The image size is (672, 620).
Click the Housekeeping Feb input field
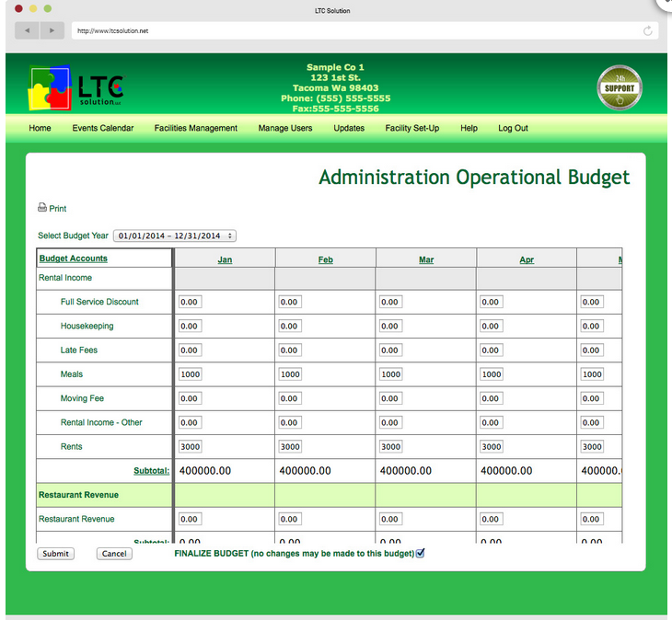pyautogui.click(x=290, y=326)
